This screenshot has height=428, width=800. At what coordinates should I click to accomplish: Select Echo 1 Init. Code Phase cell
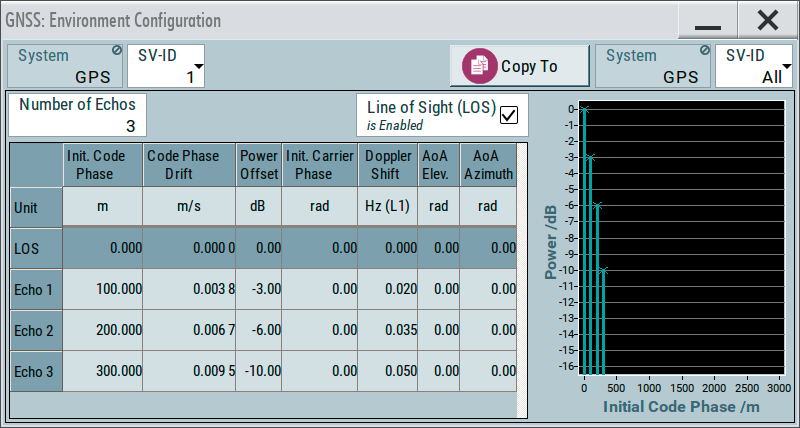(x=103, y=289)
